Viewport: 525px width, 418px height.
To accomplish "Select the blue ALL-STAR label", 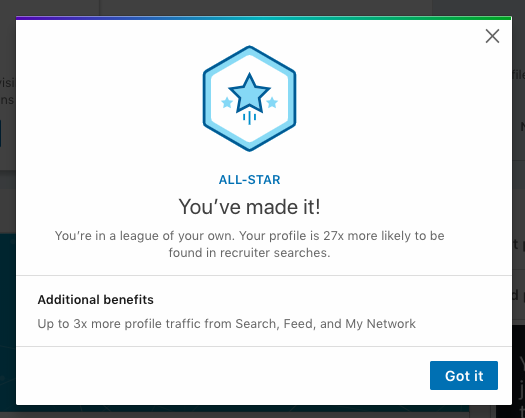I will point(249,180).
